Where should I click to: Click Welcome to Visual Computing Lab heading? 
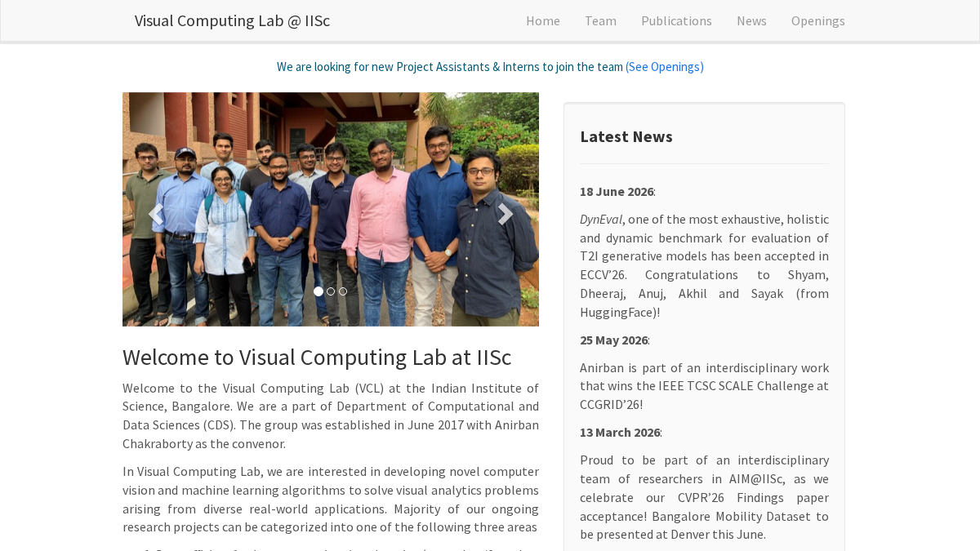pyautogui.click(x=317, y=358)
